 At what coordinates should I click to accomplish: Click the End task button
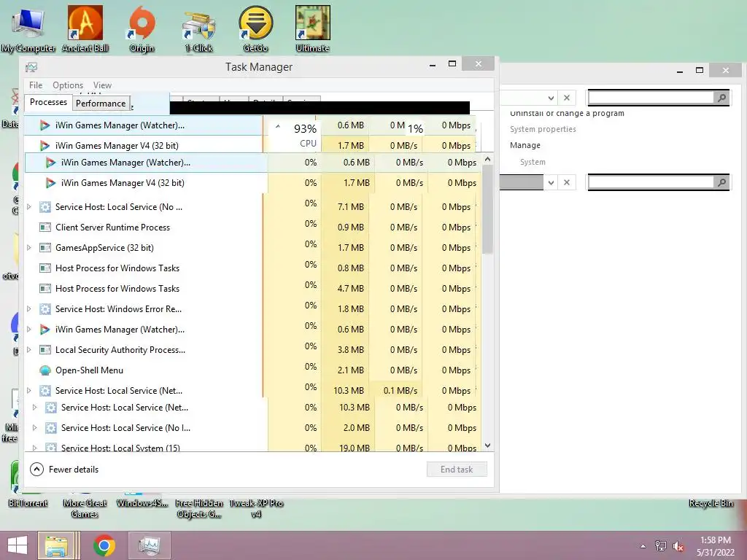(x=457, y=470)
